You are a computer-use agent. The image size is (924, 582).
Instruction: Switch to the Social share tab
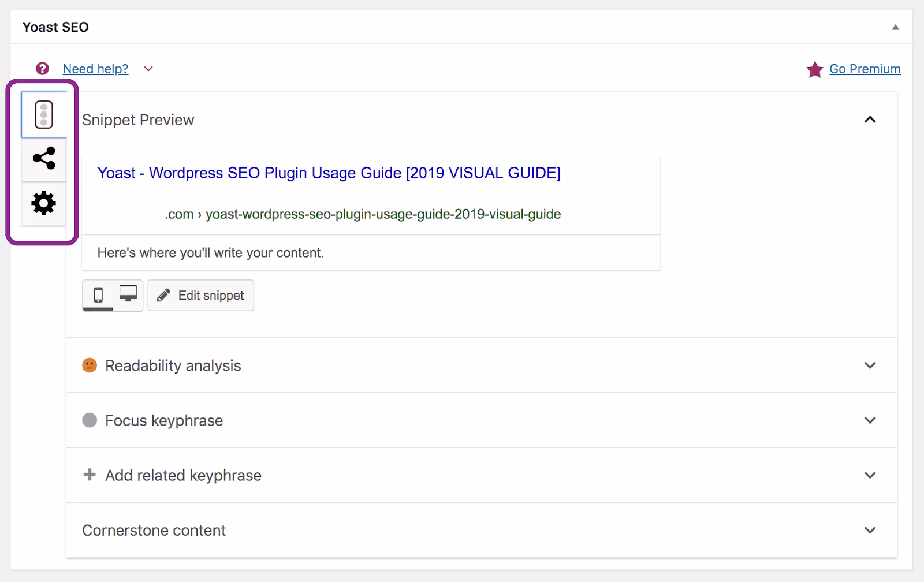(x=44, y=158)
